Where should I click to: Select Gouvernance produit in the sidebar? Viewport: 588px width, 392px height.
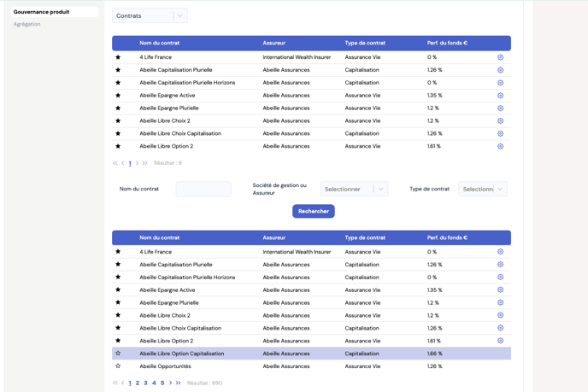pos(55,12)
